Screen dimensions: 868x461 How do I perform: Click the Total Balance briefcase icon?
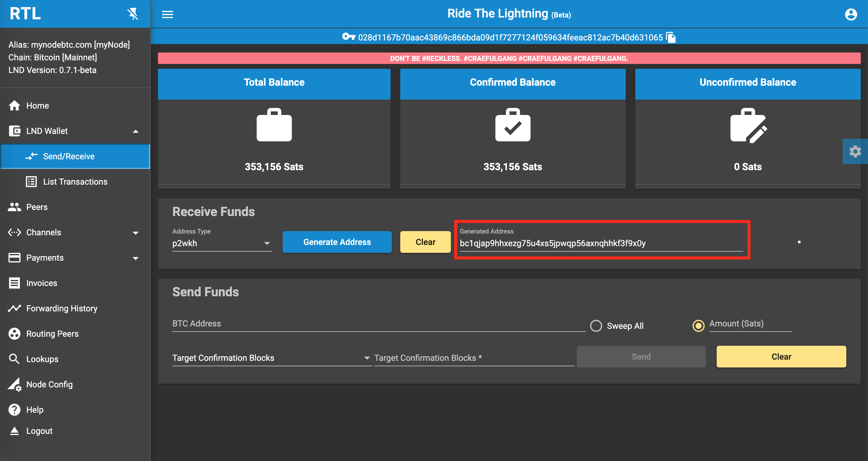click(274, 125)
